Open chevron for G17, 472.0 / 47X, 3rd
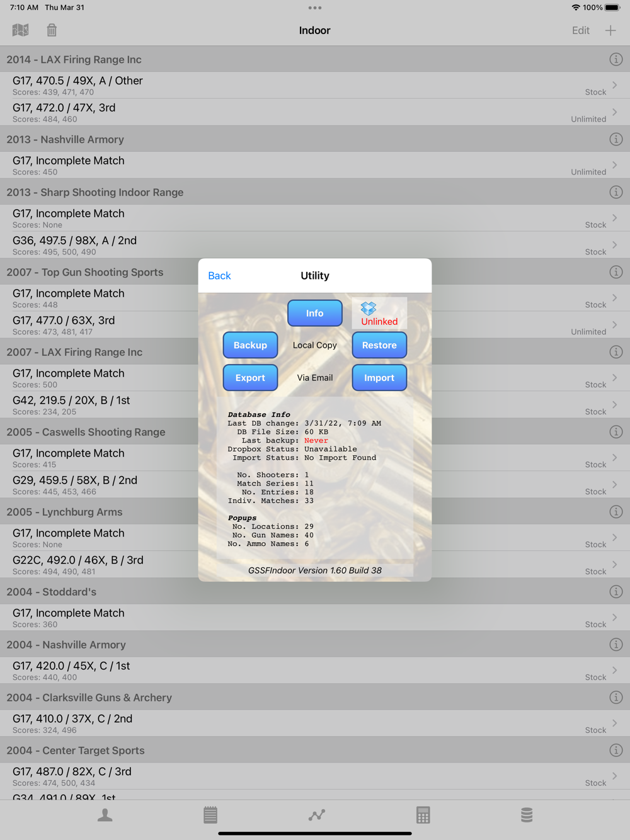Viewport: 630px width, 840px height. pos(614,112)
